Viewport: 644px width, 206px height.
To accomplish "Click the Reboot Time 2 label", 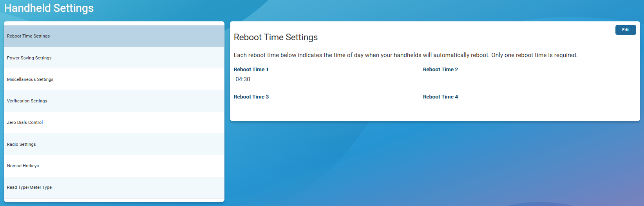I will click(x=440, y=70).
